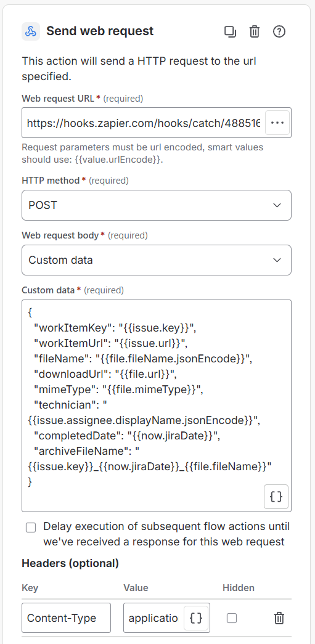Click the 'Web request URL' label
This screenshot has height=644, width=315.
59,98
